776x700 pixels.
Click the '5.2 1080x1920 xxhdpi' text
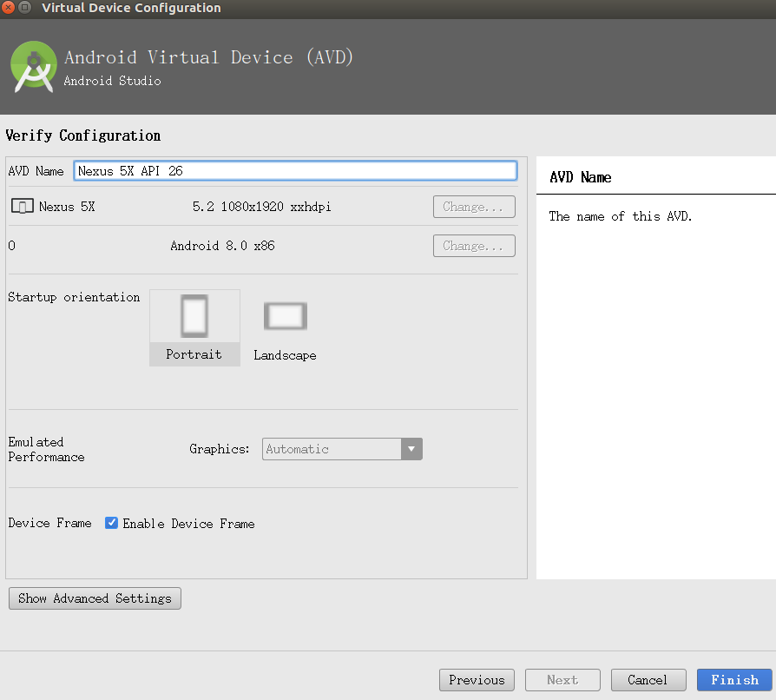(x=262, y=207)
